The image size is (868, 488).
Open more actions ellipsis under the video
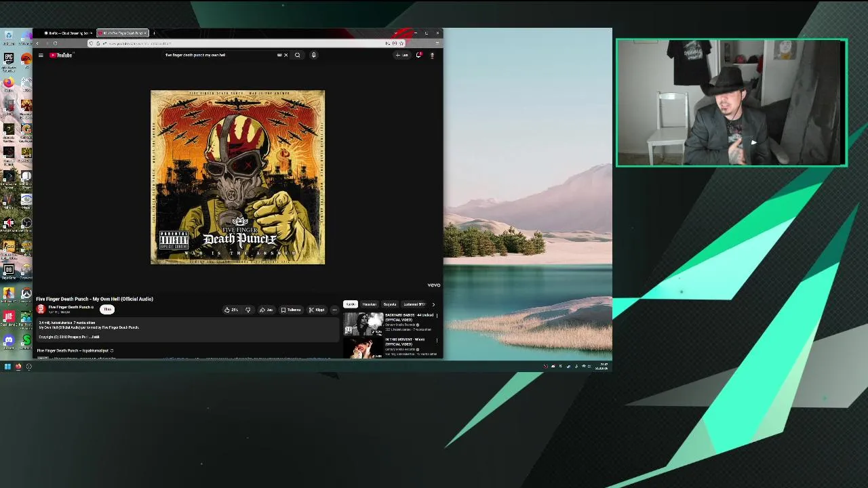point(334,310)
